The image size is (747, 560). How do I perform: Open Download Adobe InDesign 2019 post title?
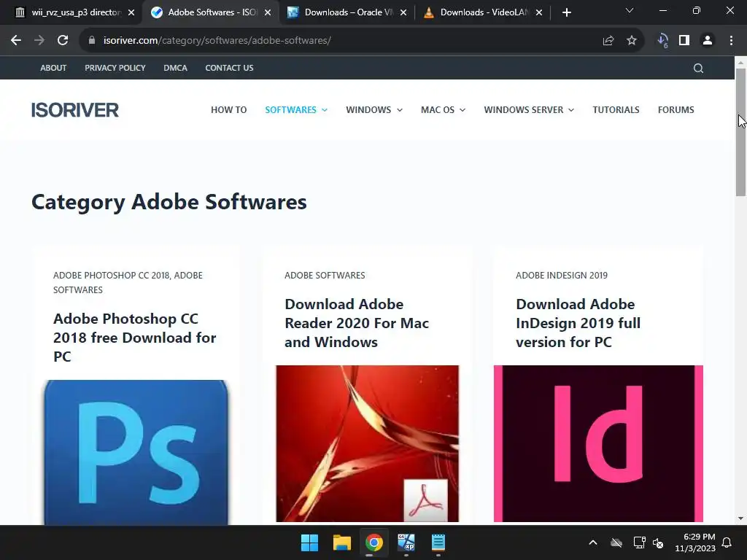(x=578, y=323)
